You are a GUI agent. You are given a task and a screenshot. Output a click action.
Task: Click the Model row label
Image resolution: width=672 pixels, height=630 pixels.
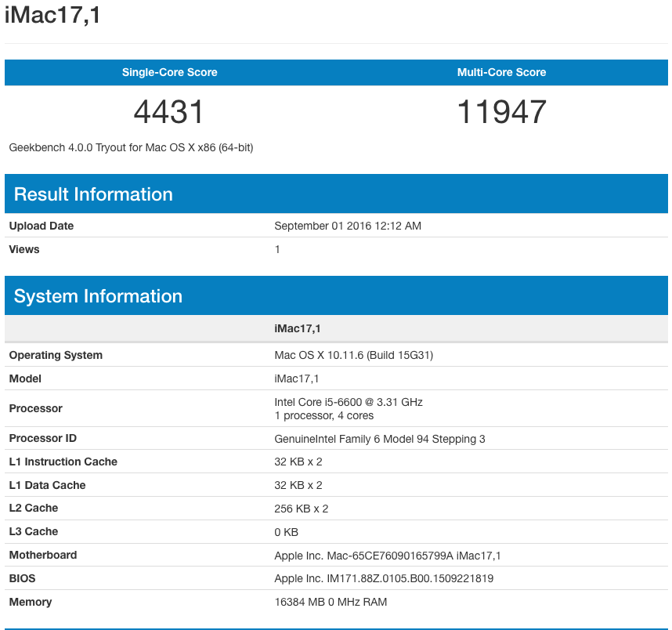25,378
